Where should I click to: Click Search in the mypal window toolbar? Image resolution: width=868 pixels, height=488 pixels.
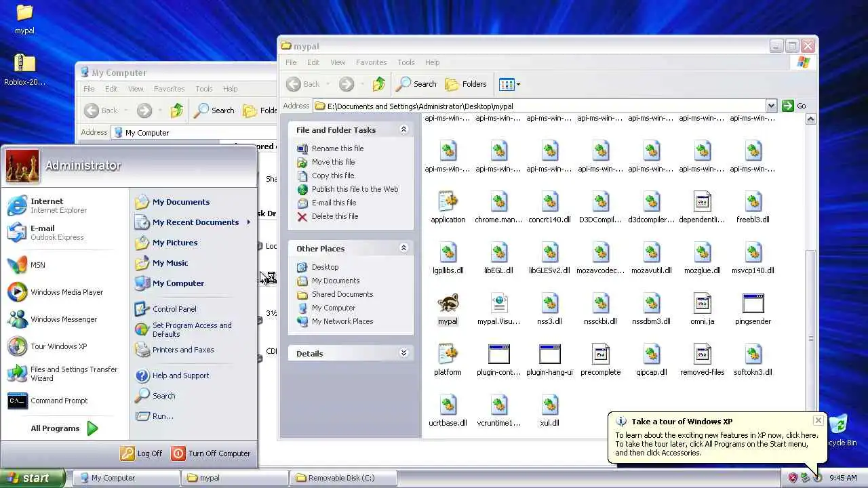tap(416, 84)
